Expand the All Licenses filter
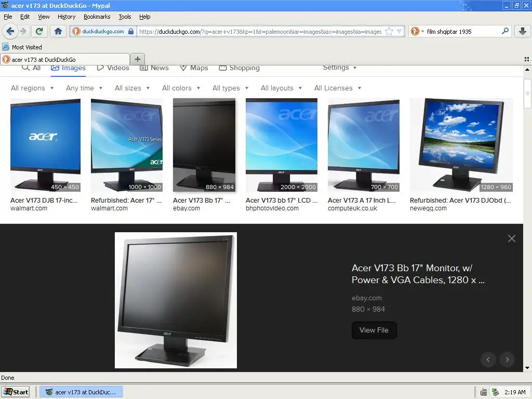 [x=338, y=88]
